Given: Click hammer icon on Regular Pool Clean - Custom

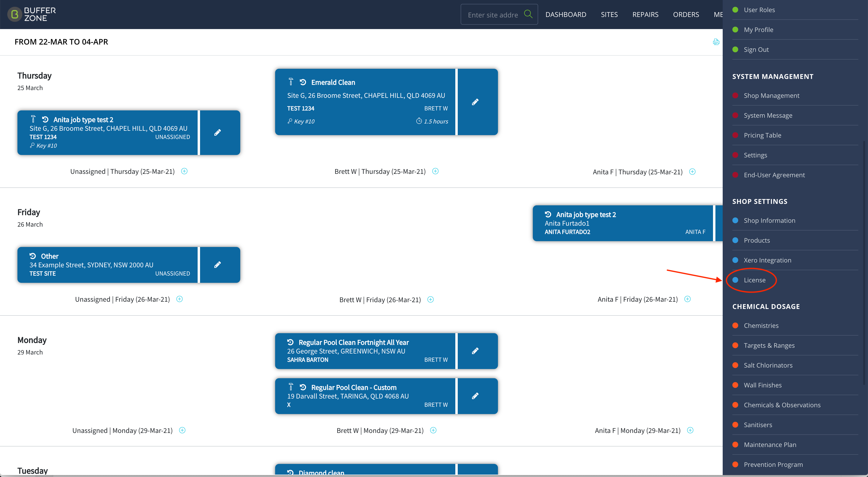Looking at the screenshot, I should point(291,387).
